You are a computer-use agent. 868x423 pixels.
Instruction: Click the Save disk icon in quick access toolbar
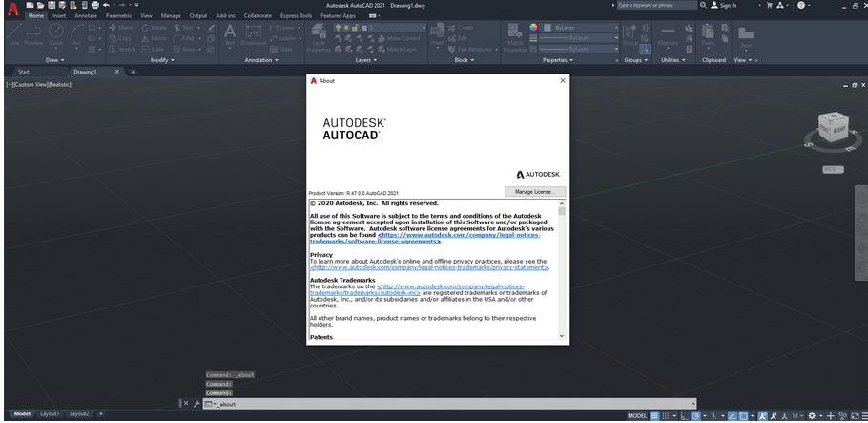52,5
